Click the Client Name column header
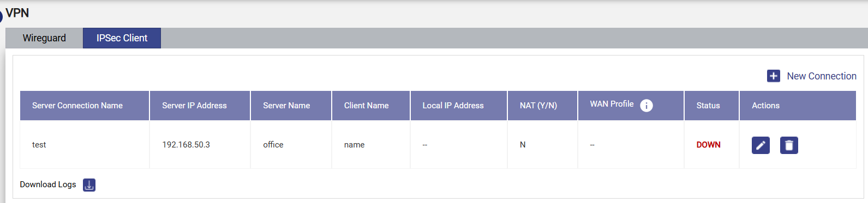 coord(371,106)
